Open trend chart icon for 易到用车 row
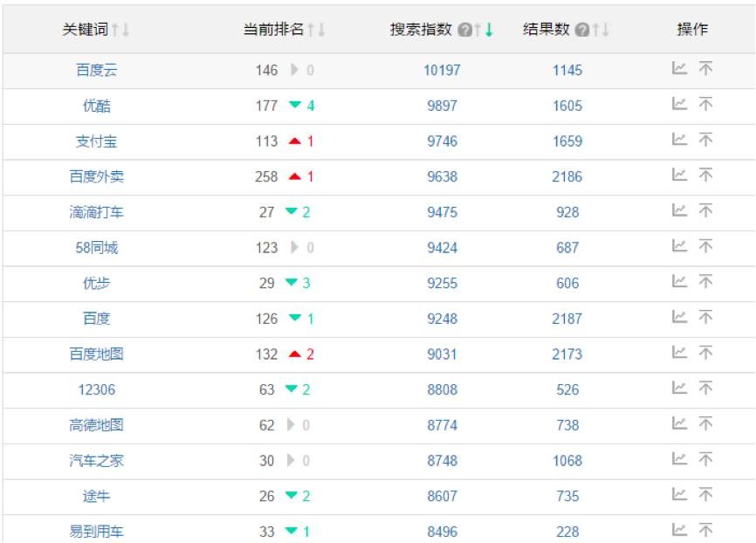The width and height of the screenshot is (756, 543). (x=679, y=530)
